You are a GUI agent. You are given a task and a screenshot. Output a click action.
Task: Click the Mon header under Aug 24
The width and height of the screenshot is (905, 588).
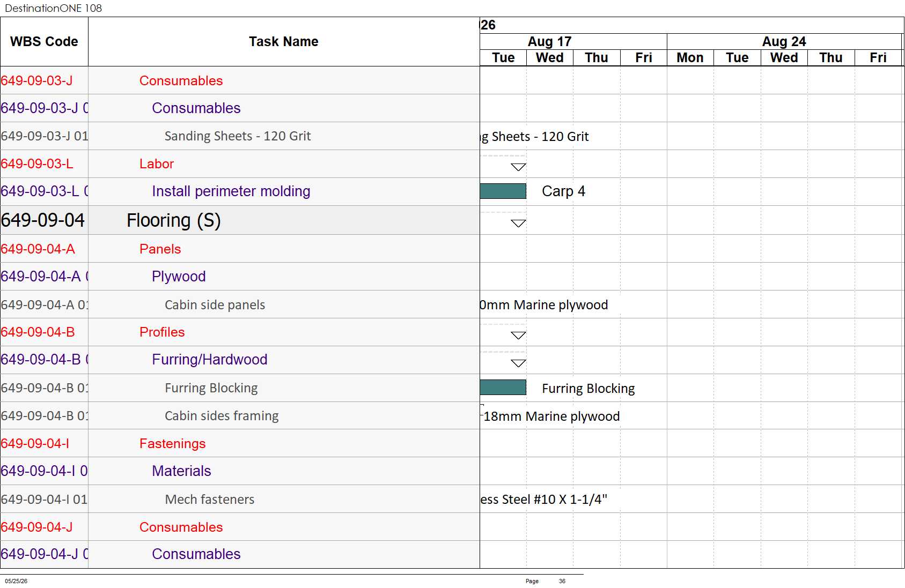[690, 58]
